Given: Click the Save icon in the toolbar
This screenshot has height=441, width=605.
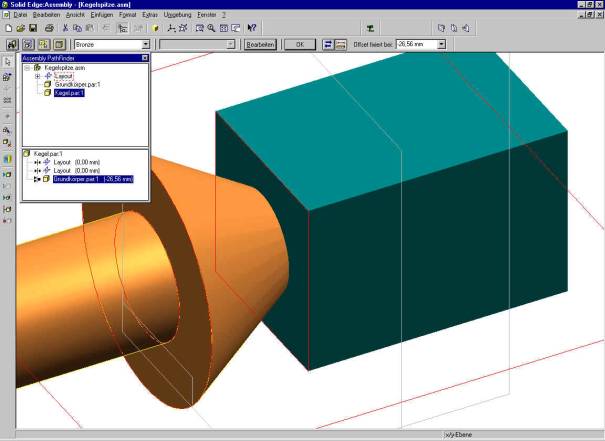Looking at the screenshot, I should (33, 28).
